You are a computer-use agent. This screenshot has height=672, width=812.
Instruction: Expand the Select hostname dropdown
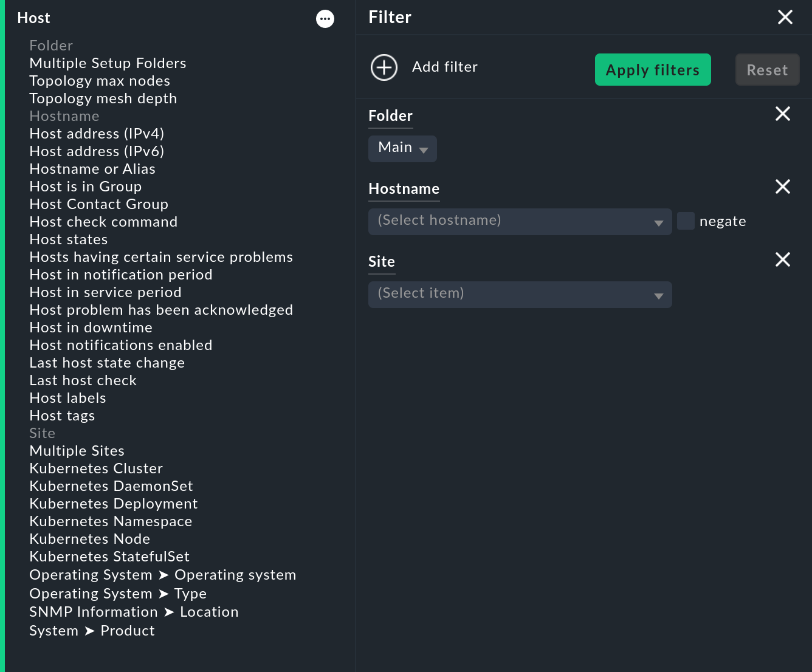click(520, 222)
